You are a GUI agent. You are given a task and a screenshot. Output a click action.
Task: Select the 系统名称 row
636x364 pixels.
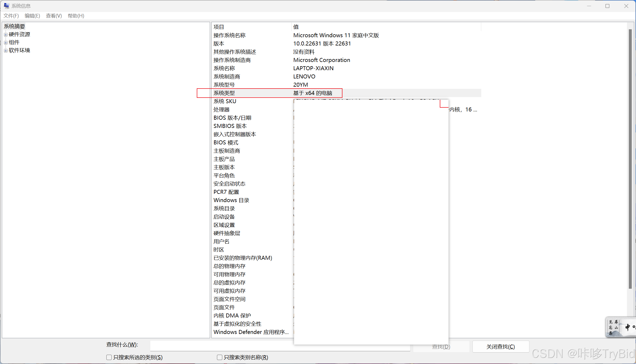pyautogui.click(x=346, y=68)
